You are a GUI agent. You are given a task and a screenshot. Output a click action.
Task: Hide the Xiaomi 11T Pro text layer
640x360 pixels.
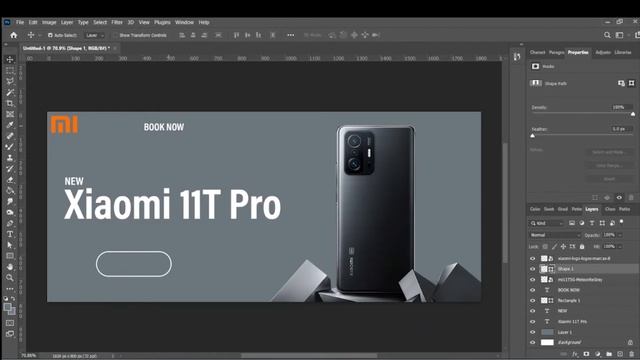click(x=532, y=322)
